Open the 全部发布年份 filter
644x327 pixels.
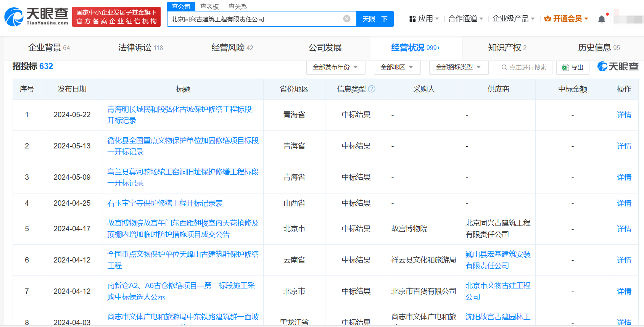tap(336, 67)
